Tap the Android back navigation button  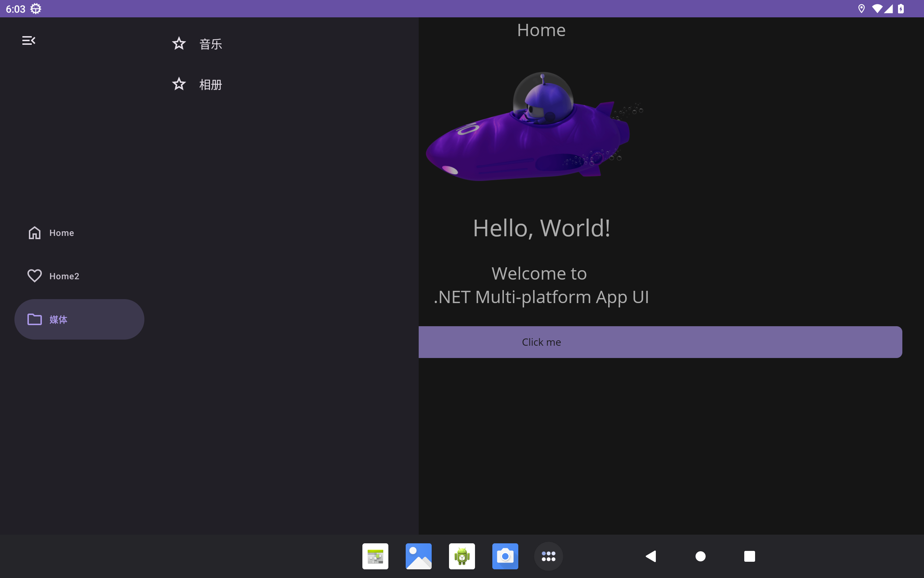tap(651, 556)
